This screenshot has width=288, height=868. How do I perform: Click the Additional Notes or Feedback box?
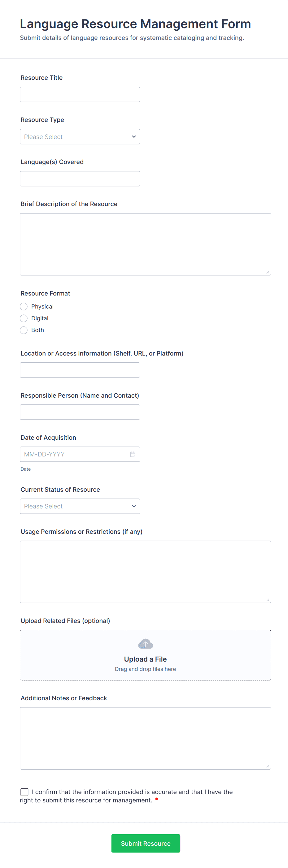click(145, 738)
